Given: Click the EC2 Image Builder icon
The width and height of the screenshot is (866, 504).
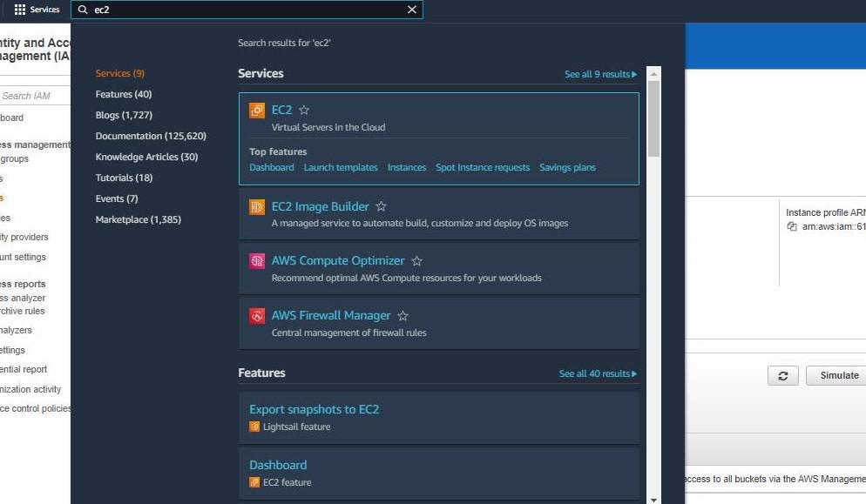Looking at the screenshot, I should (257, 207).
